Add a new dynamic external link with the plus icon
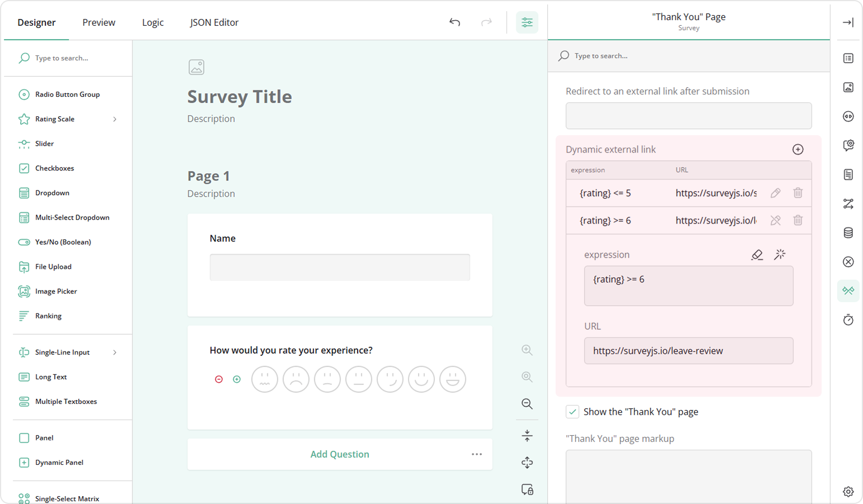Screen dimensions: 863x504 click(798, 149)
